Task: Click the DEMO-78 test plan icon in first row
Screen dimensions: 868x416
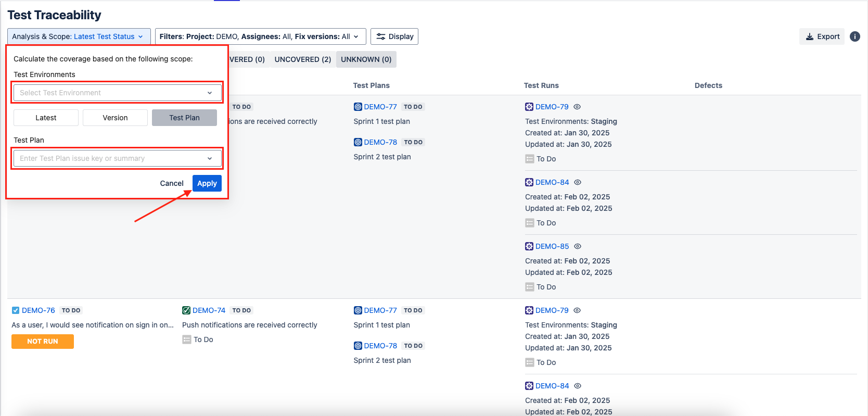Action: (358, 142)
